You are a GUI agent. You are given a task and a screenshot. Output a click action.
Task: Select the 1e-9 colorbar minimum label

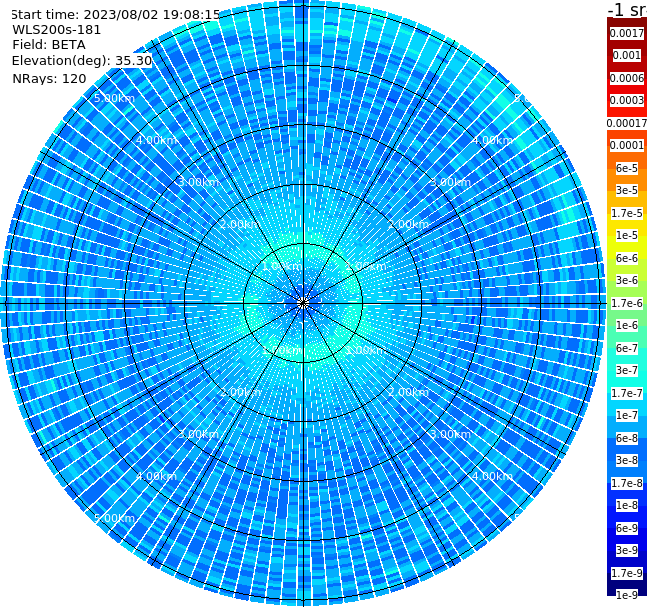(x=627, y=595)
